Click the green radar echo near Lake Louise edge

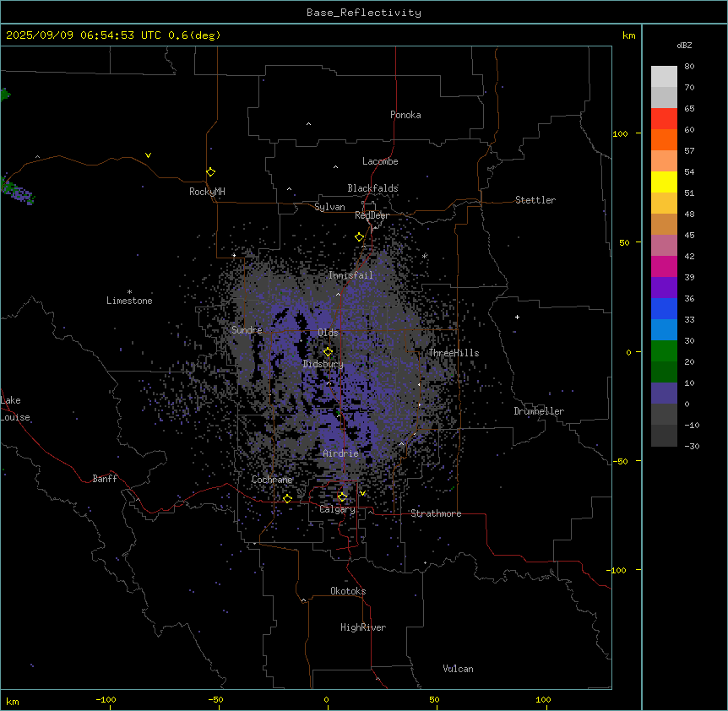(x=3, y=471)
